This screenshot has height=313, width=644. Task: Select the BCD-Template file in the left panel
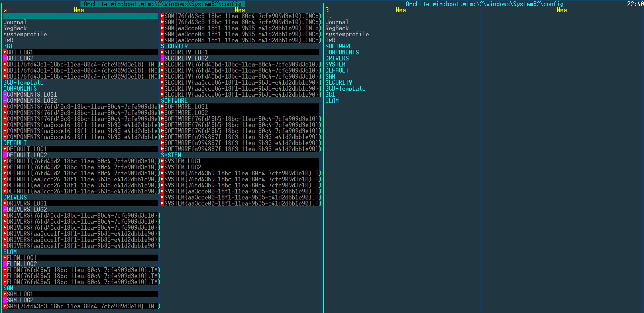pyautogui.click(x=23, y=83)
